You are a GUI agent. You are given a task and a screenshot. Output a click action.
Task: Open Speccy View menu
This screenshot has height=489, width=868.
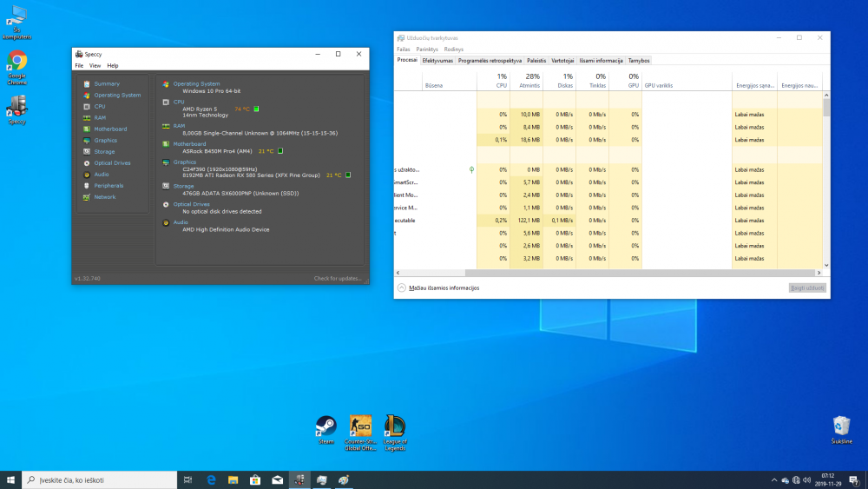coord(95,66)
